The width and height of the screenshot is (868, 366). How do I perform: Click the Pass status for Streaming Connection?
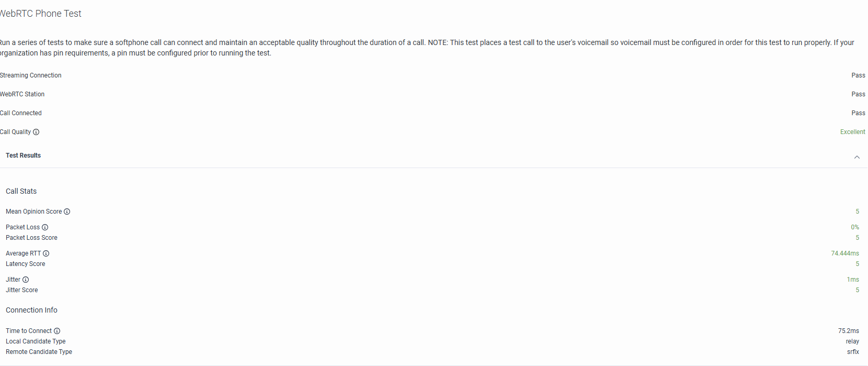tap(858, 75)
